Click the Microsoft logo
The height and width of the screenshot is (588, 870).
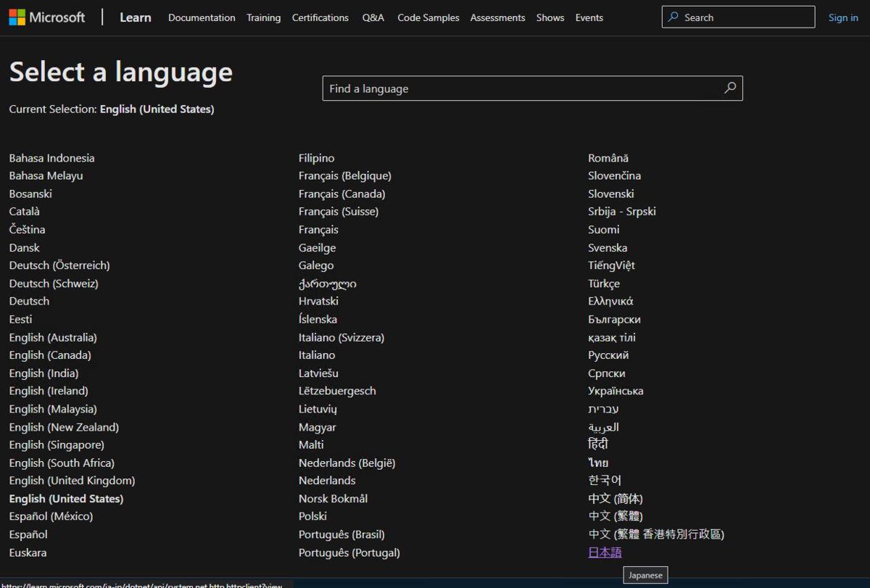(x=46, y=17)
